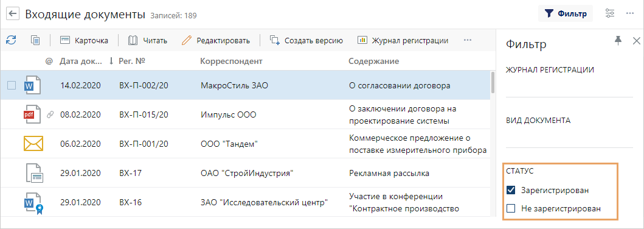Select checkbox for the МакроСтиль ЗАО row

[12, 85]
